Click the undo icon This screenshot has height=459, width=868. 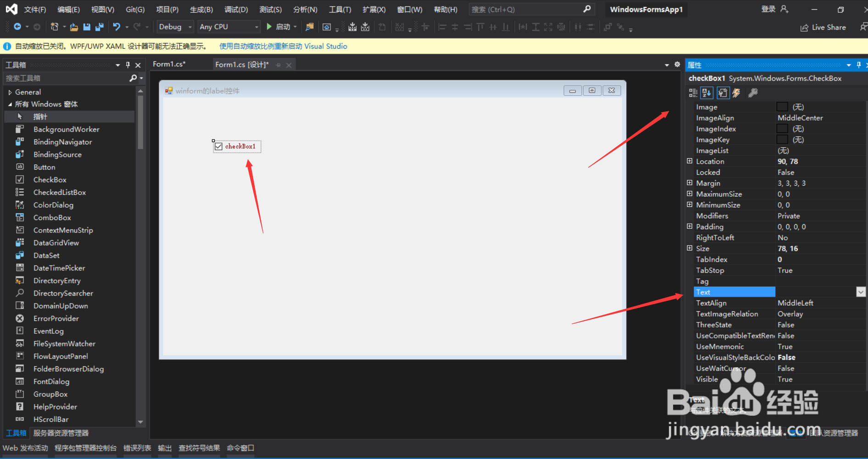[x=117, y=27]
